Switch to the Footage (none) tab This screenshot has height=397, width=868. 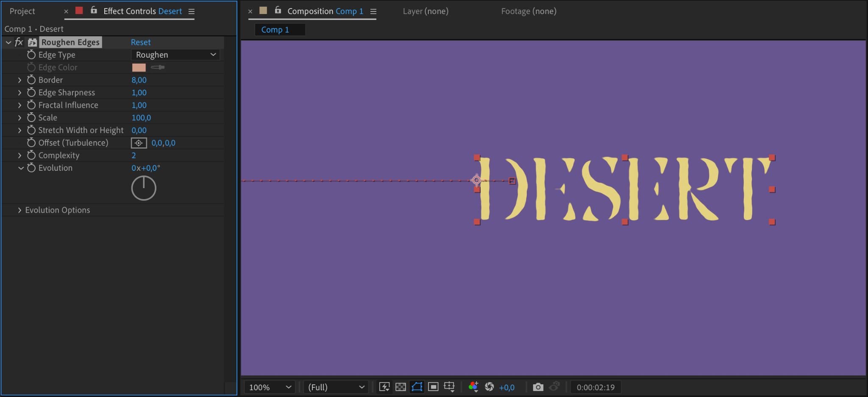point(529,11)
